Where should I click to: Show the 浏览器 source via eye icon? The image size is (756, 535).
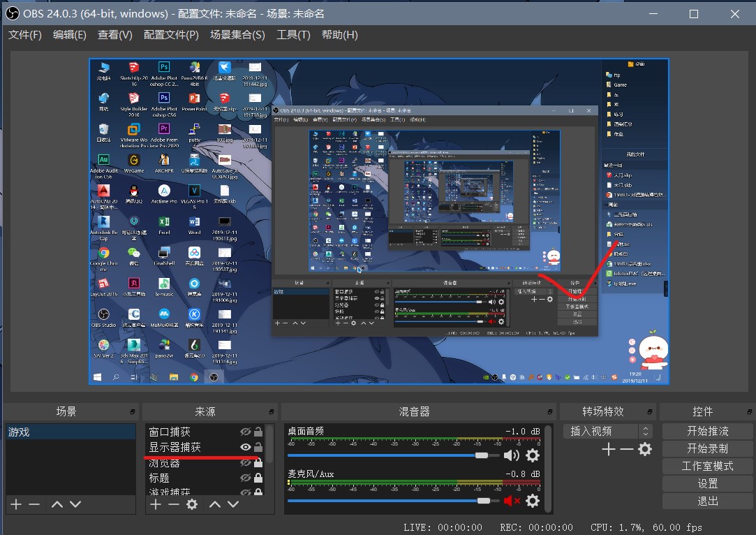click(x=246, y=462)
